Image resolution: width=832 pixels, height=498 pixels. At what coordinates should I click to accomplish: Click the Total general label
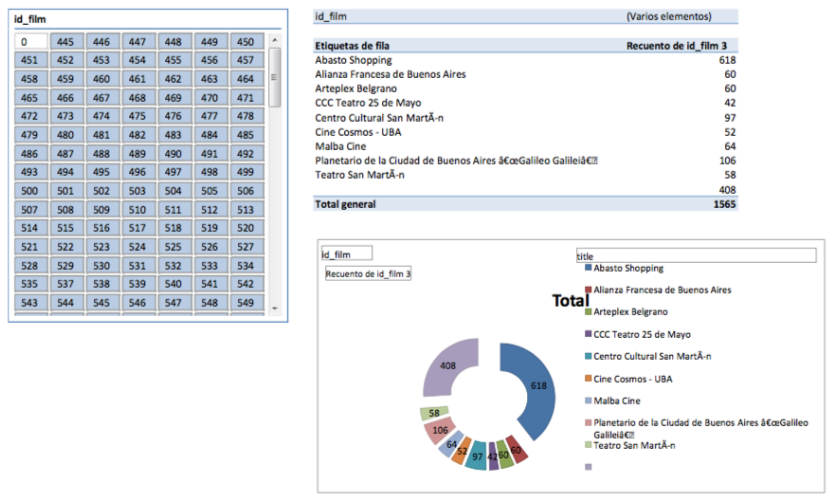[x=345, y=204]
